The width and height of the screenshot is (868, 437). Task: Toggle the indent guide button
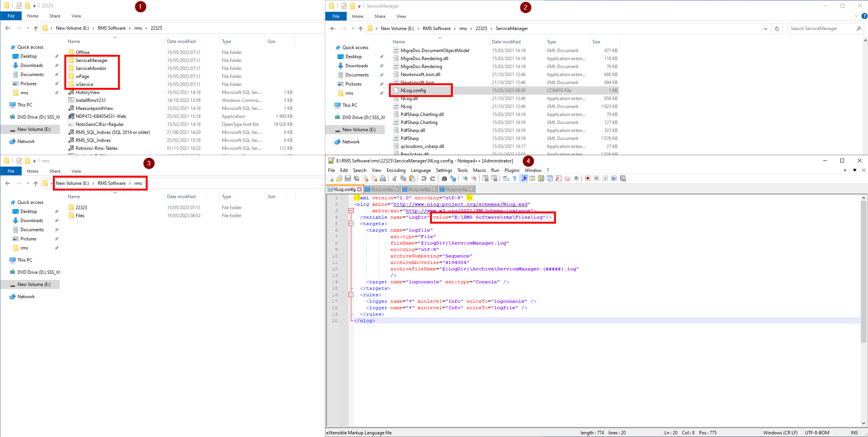524,178
